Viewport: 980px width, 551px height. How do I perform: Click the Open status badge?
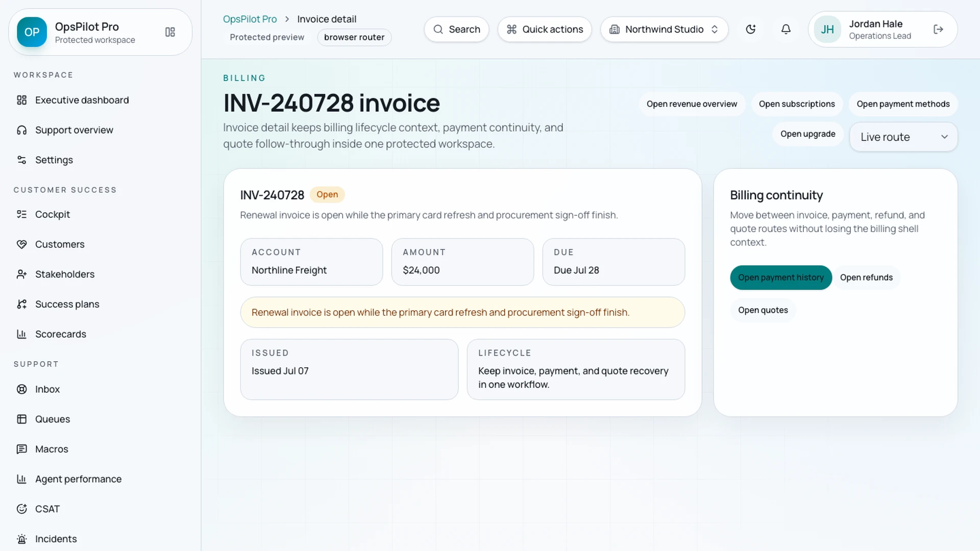[x=327, y=194]
